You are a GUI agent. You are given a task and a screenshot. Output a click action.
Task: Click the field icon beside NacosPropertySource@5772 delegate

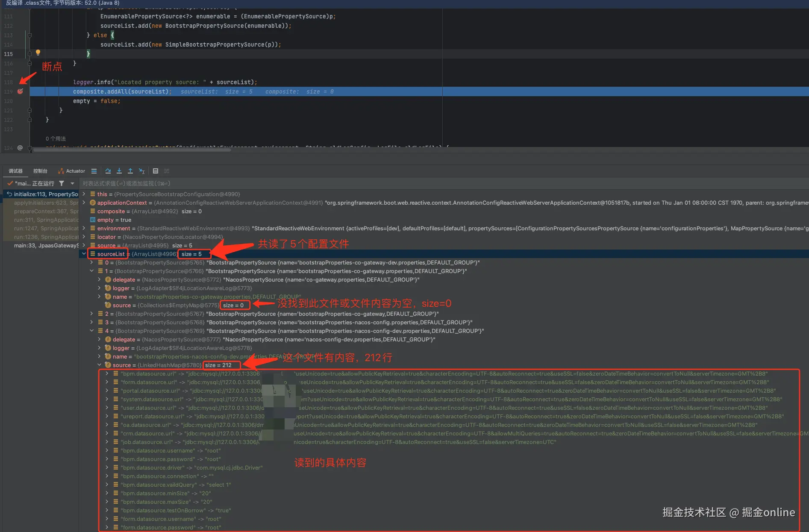point(108,279)
